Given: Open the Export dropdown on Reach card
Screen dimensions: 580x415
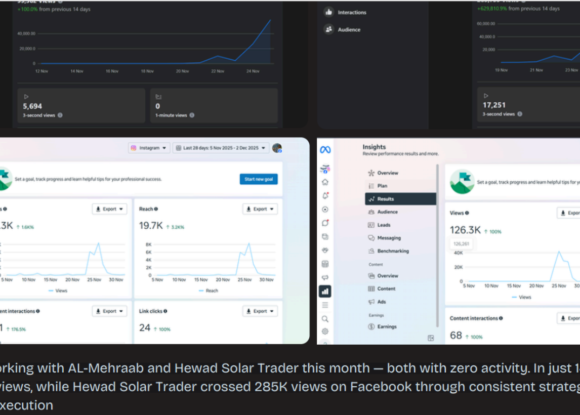Looking at the screenshot, I should pos(260,209).
